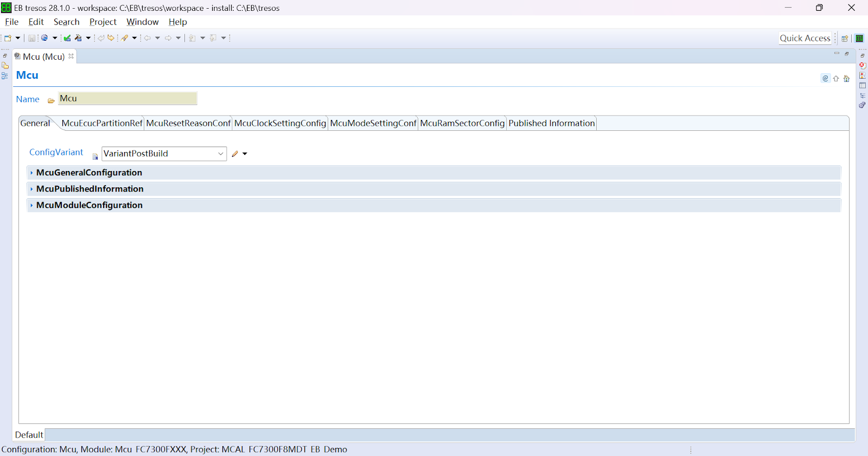Click the Name label link
The image size is (868, 456).
click(28, 99)
